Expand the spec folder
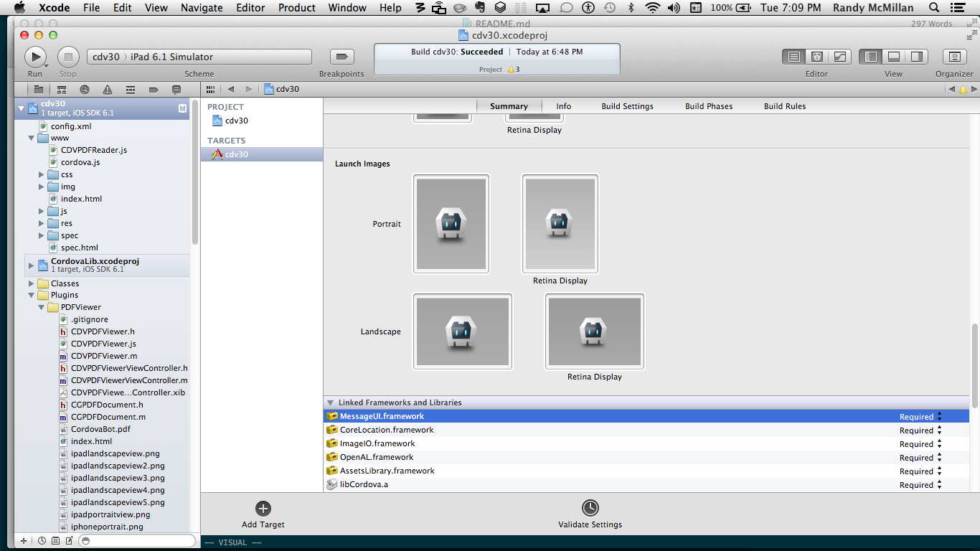This screenshot has width=980, height=551. pyautogui.click(x=42, y=235)
